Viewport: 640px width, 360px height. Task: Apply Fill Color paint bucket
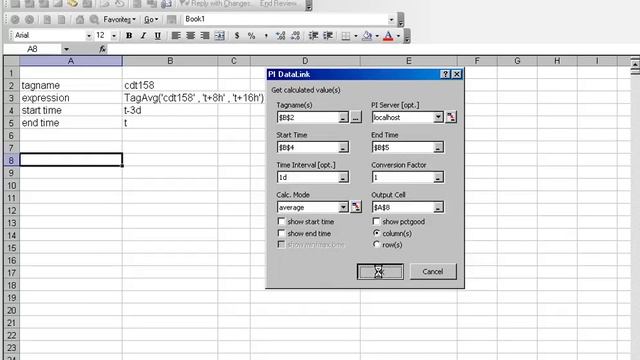[367, 36]
